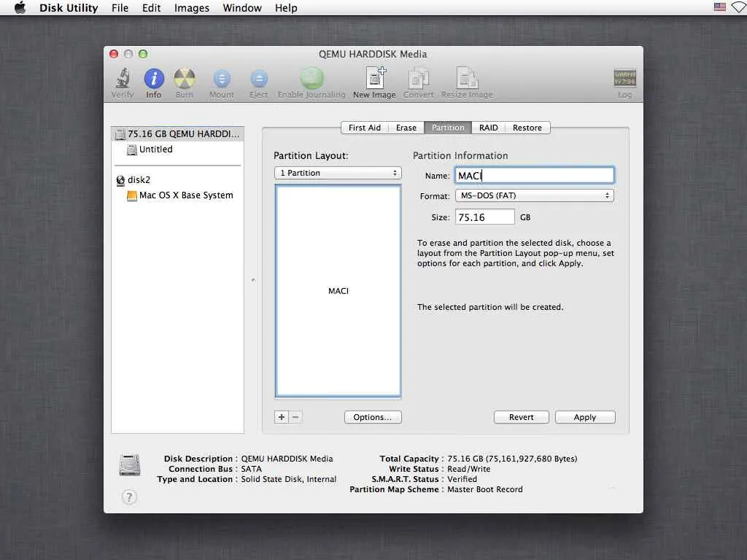Select the Mac OS X Base System volume
This screenshot has height=560, width=747.
pyautogui.click(x=178, y=195)
